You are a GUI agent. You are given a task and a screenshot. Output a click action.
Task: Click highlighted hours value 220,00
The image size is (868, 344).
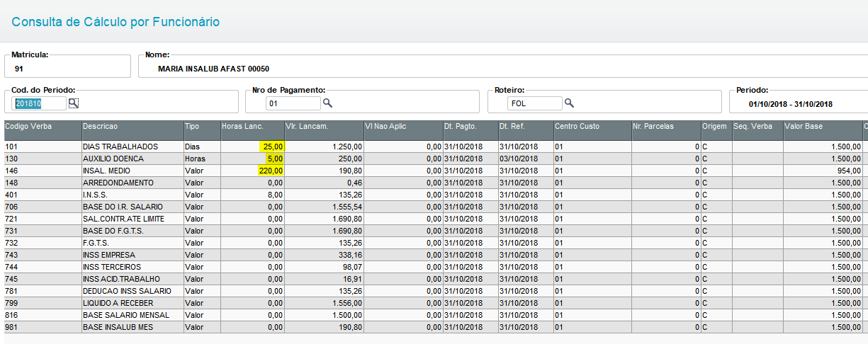click(x=271, y=171)
